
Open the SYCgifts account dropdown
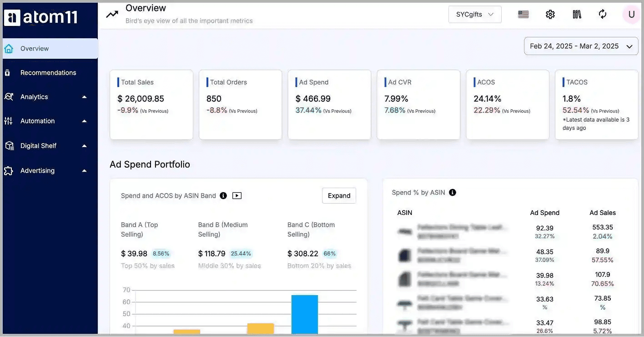(x=475, y=14)
